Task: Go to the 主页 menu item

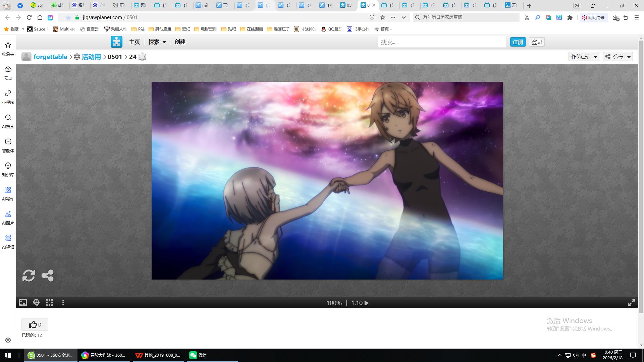Action: 135,42
